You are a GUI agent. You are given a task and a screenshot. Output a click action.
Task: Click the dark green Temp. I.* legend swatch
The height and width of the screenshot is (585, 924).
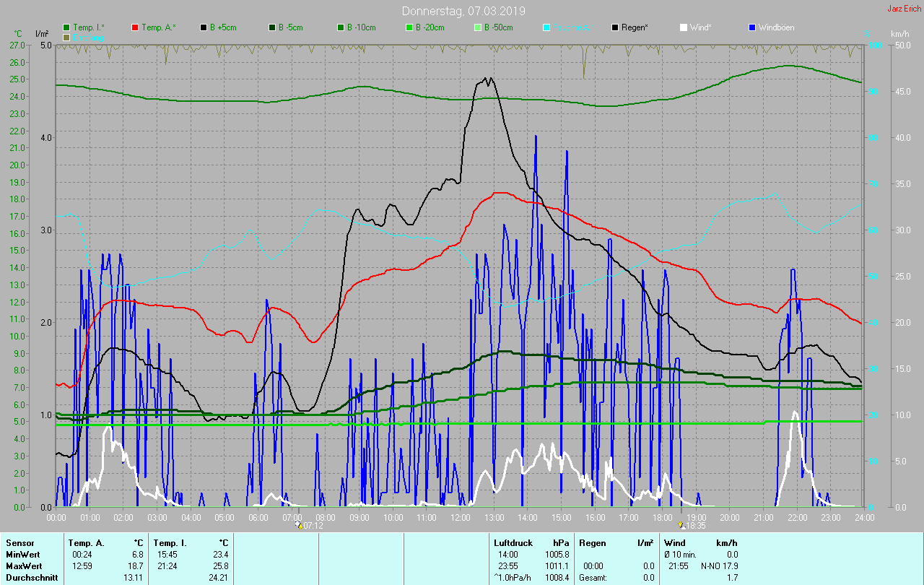[x=67, y=27]
